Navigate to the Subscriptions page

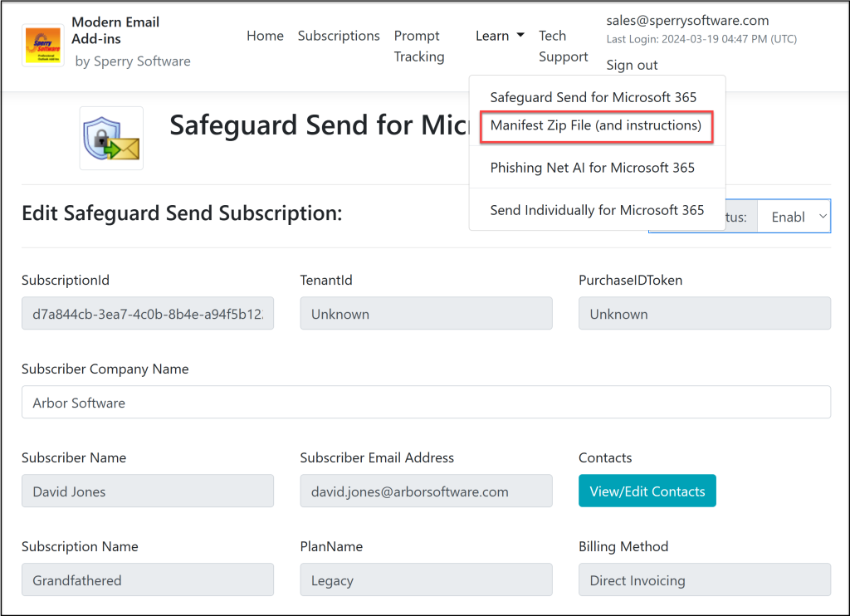[x=339, y=35]
